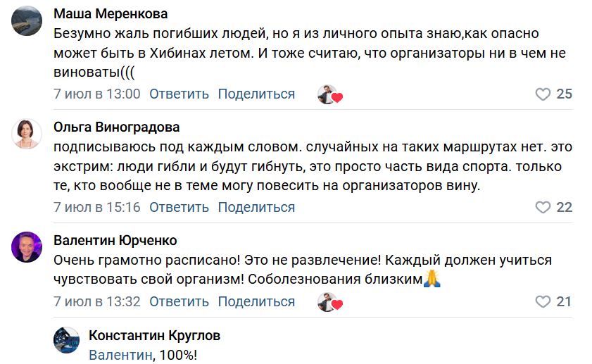592x364 pixels.
Task: Share Валентин Юрченко's comment
Action: point(256,302)
